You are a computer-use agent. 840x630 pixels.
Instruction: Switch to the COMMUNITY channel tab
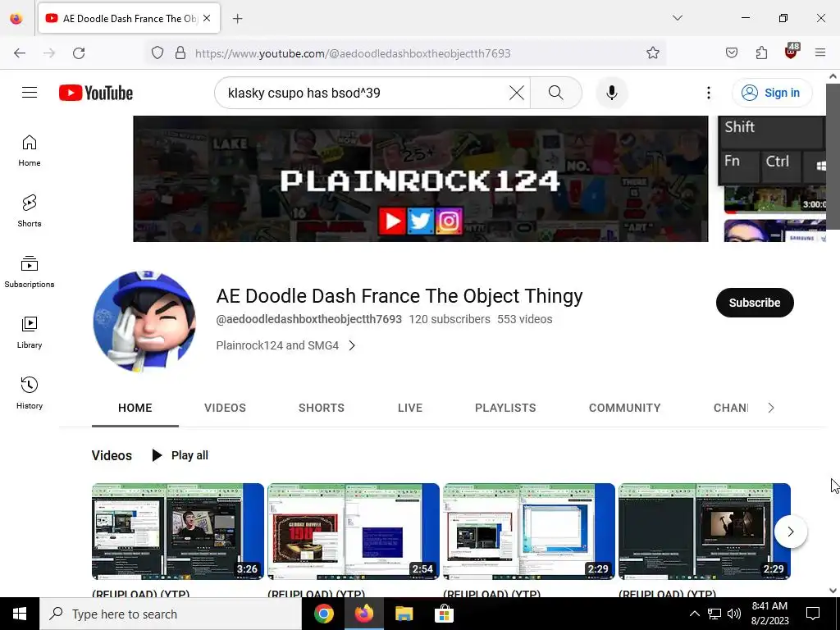624,409
